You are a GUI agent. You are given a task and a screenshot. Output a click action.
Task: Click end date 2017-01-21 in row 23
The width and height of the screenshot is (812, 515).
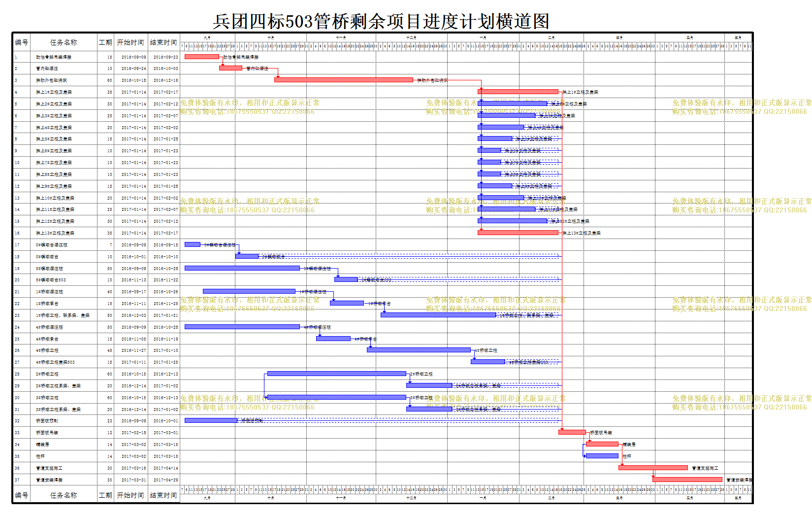(166, 315)
